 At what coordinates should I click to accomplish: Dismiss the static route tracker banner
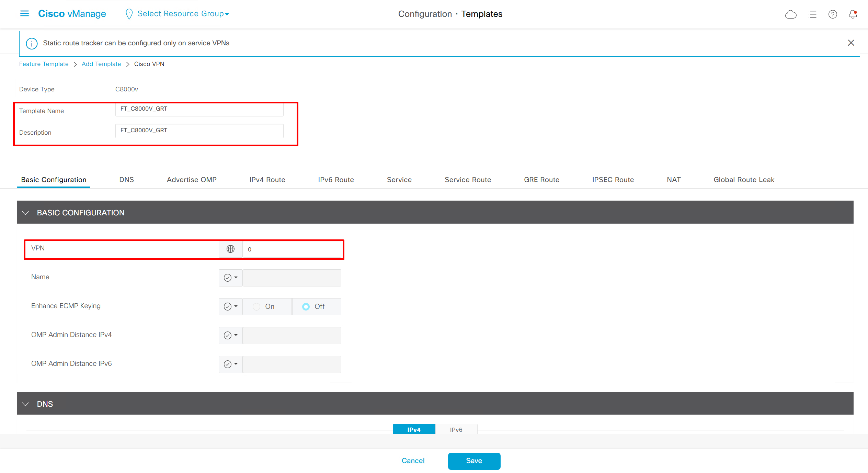pos(851,43)
